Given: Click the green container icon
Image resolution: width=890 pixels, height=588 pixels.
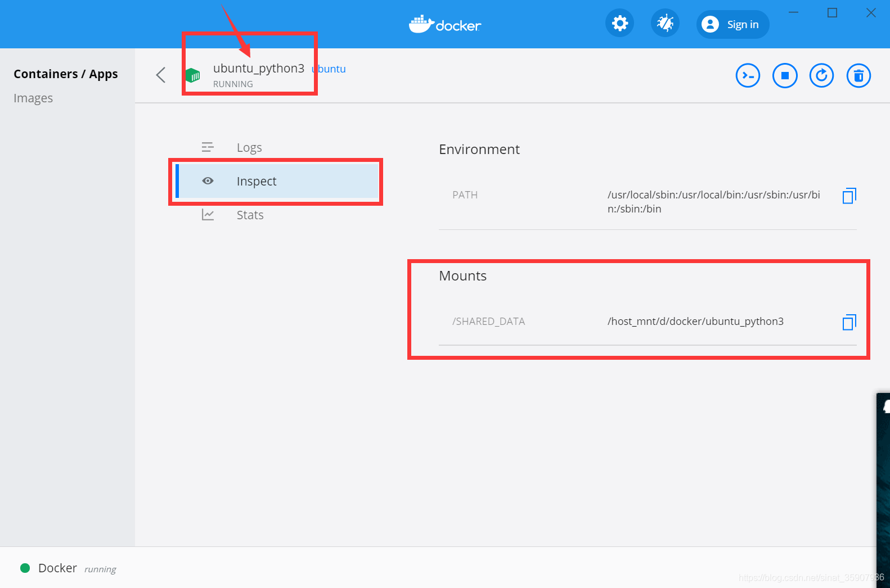Looking at the screenshot, I should click(192, 75).
